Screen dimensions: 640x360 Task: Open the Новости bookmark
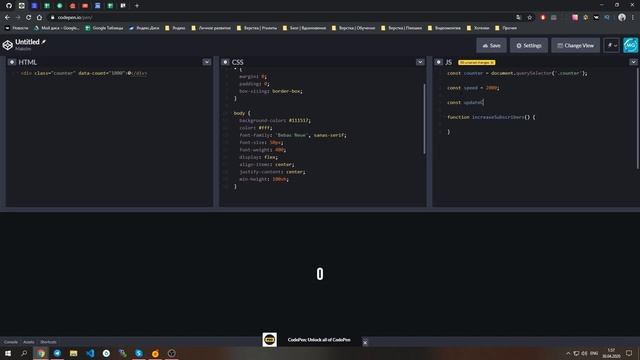17,28
